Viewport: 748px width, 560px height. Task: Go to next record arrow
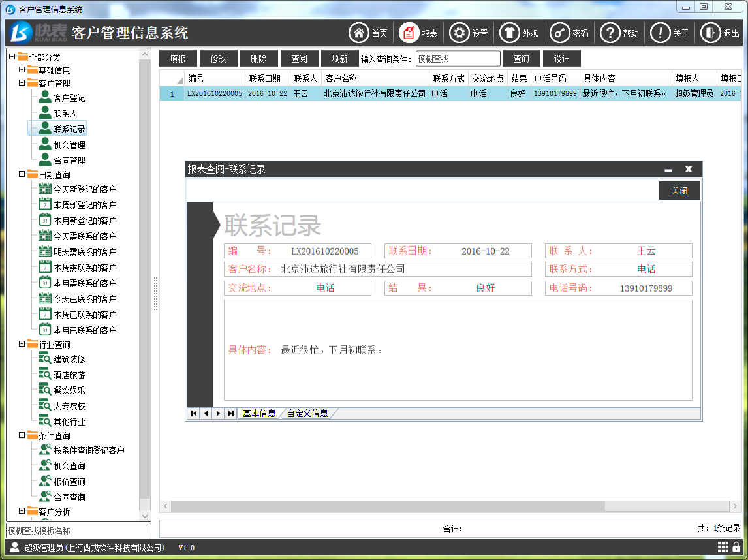tap(218, 414)
